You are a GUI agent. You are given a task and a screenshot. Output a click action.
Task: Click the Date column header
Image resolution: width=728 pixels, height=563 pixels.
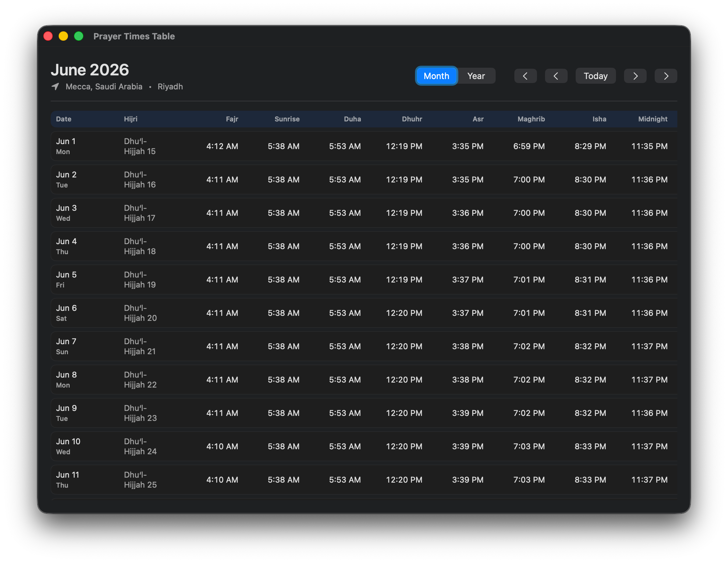(64, 119)
